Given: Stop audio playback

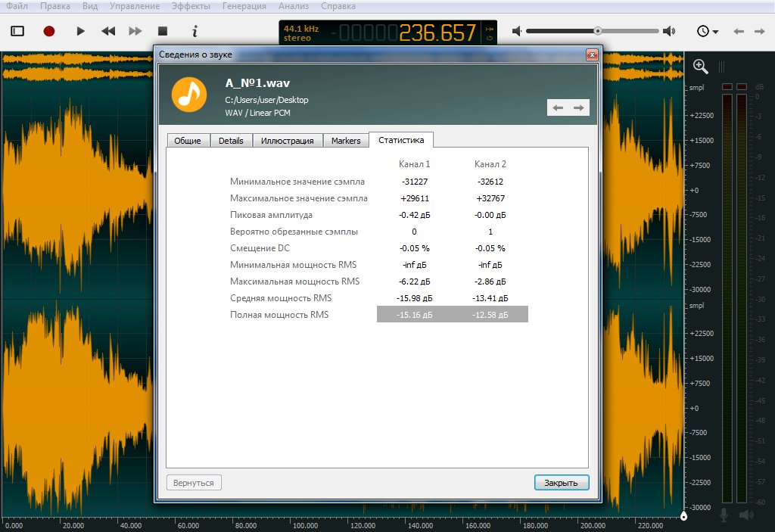Looking at the screenshot, I should pos(163,31).
